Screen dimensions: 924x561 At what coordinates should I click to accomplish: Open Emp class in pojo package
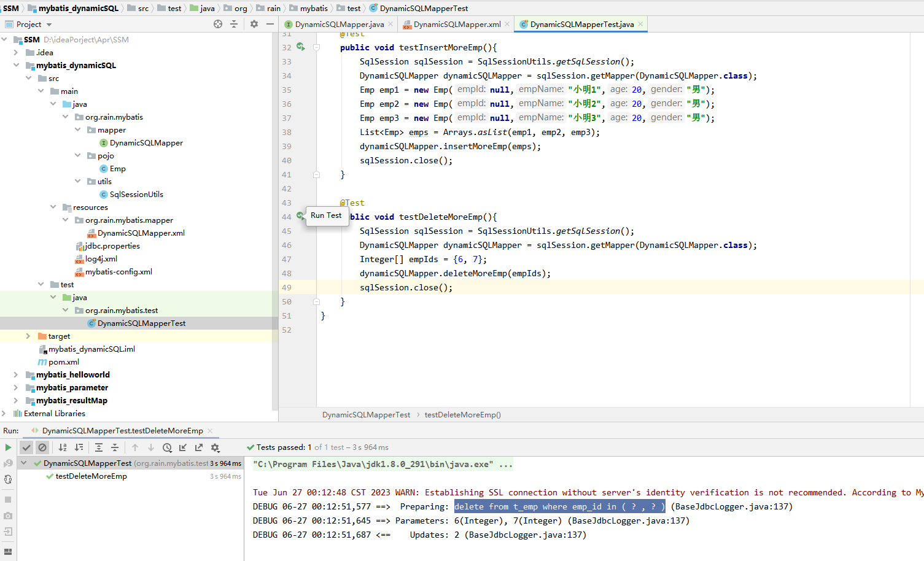click(x=117, y=169)
